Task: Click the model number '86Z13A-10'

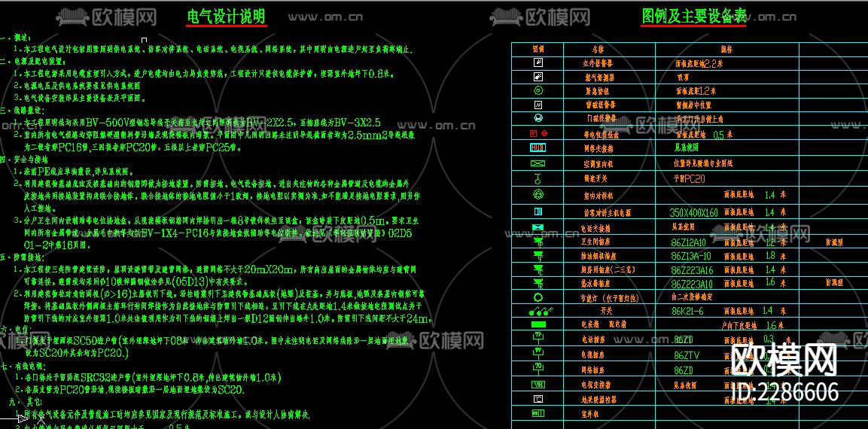Action: pos(691,256)
